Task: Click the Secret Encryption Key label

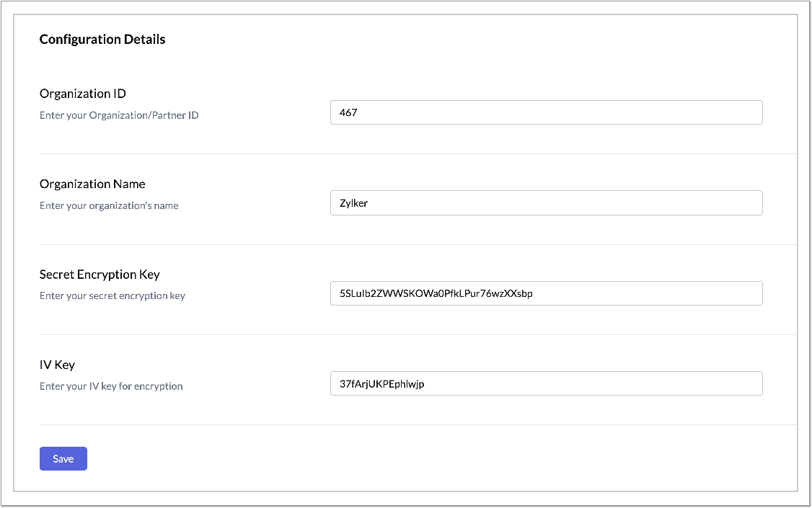Action: [100, 275]
